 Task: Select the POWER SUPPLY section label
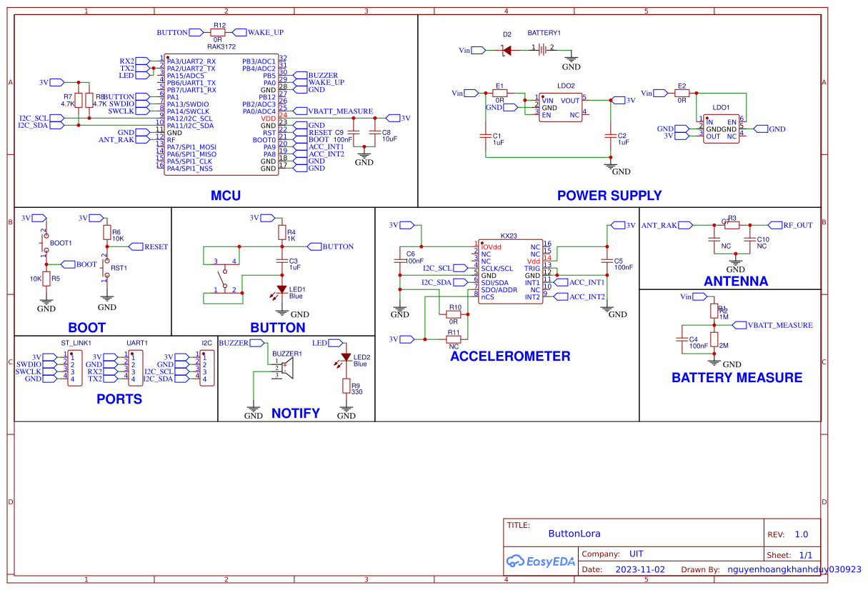[609, 195]
